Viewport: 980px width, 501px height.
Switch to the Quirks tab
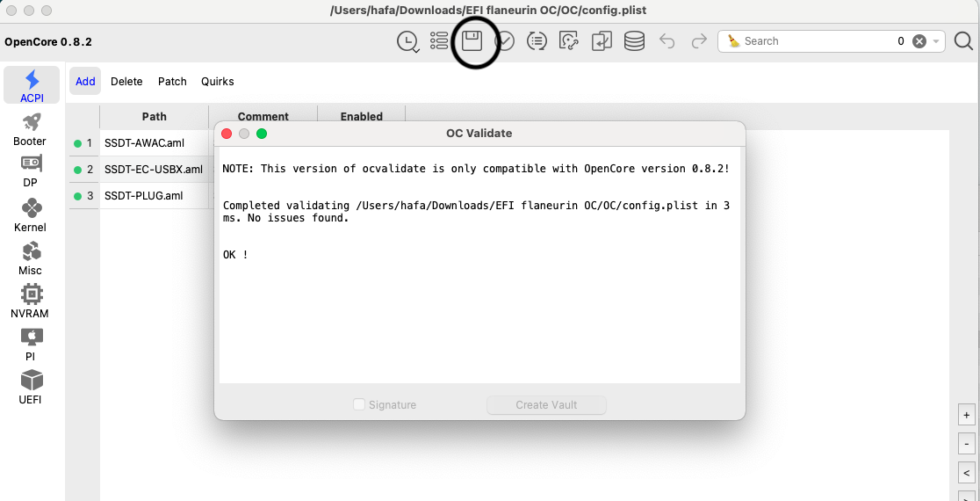point(218,82)
